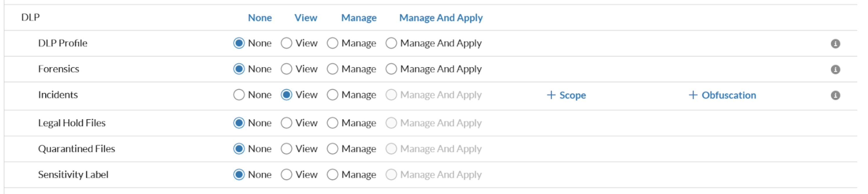Click the plus icon beside Scope
The width and height of the screenshot is (868, 194).
[551, 95]
